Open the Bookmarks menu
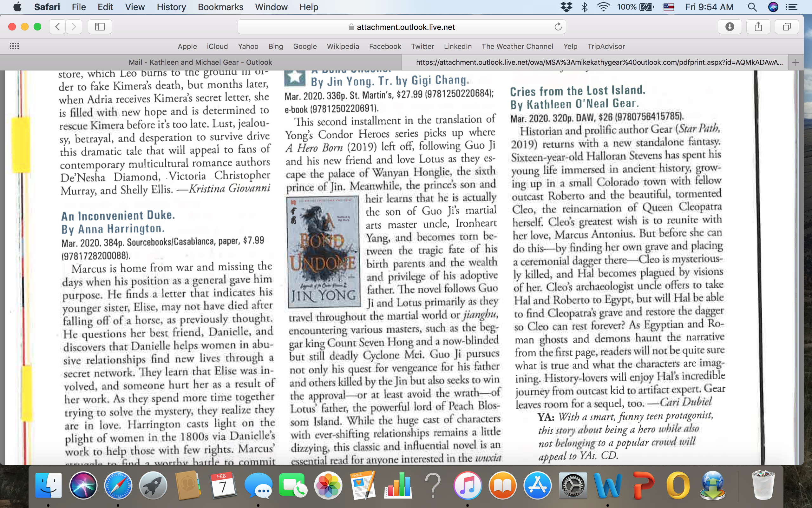812x508 pixels. point(220,7)
